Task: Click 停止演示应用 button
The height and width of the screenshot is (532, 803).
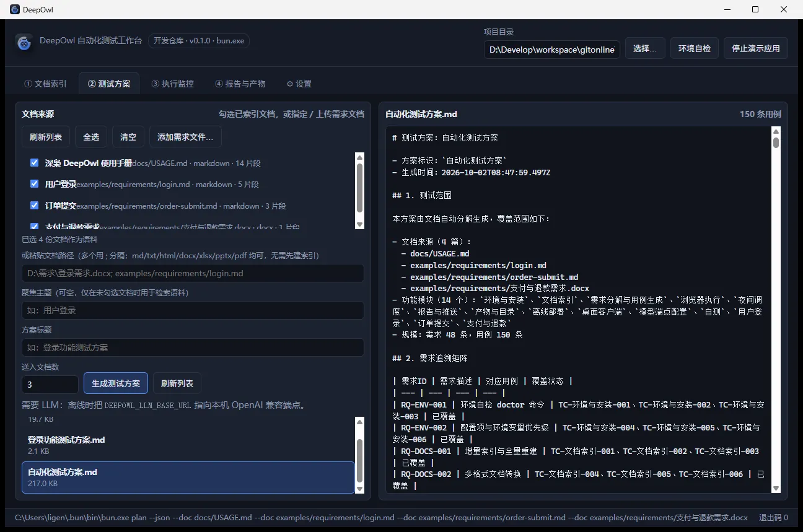Action: click(756, 48)
